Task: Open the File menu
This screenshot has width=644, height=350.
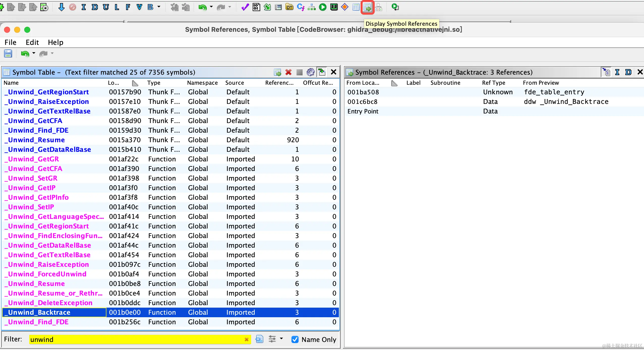Action: tap(10, 42)
